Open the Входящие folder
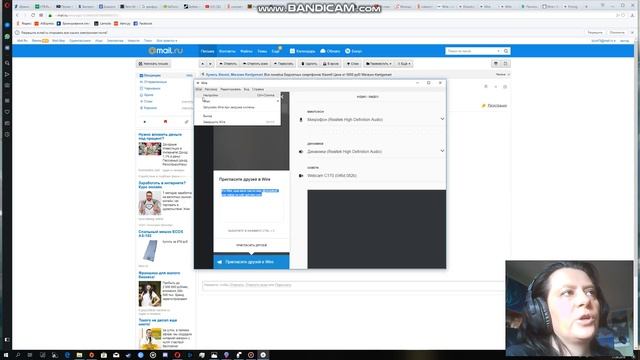Viewport: 640px width, 360px height. (x=152, y=76)
